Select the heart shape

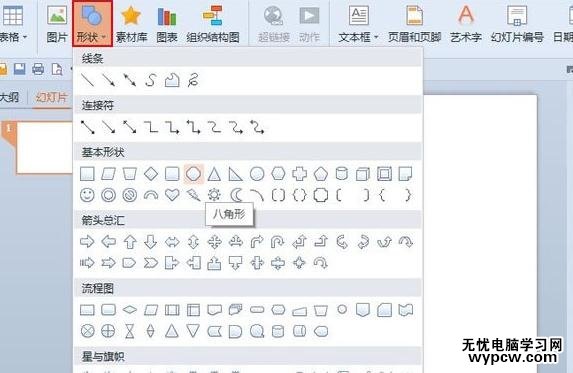pyautogui.click(x=172, y=195)
